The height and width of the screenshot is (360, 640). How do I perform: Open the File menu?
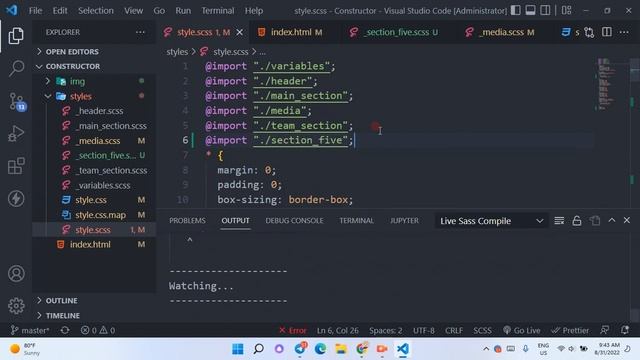(35, 11)
